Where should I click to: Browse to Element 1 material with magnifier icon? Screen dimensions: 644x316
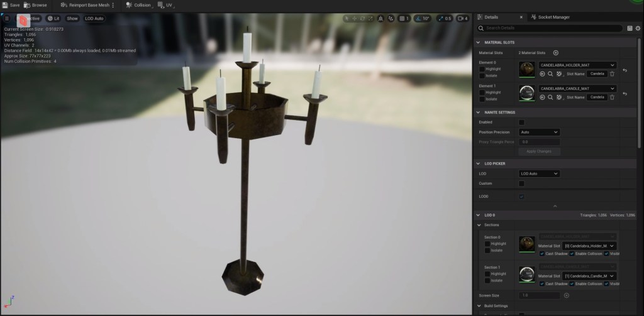click(550, 97)
